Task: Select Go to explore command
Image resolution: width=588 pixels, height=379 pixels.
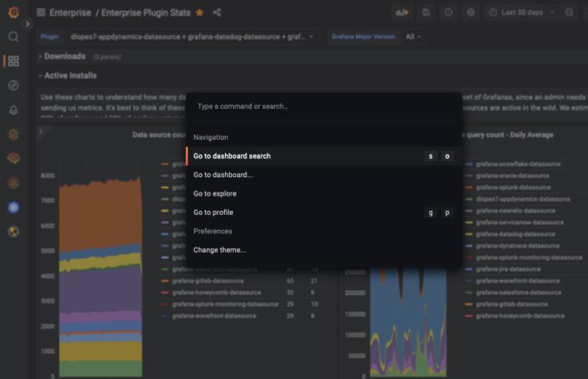Action: point(324,193)
